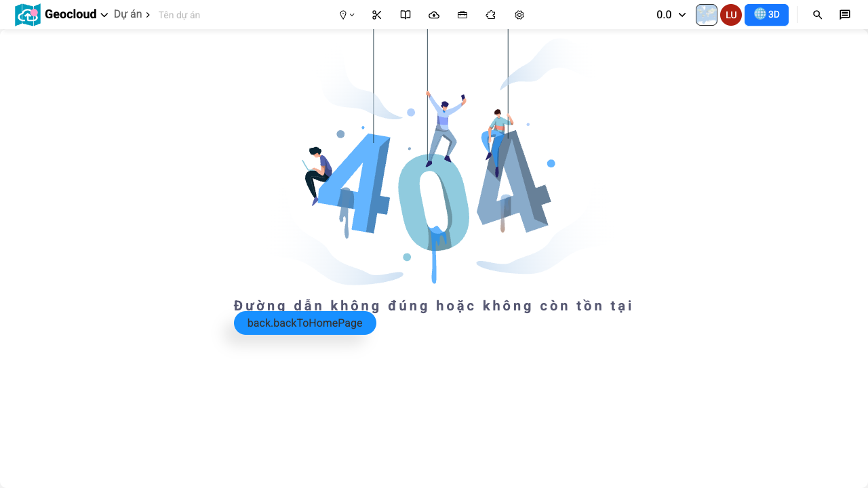Screen dimensions: 868x488
Task: Open the toolbox briefcase icon
Action: pyautogui.click(x=462, y=14)
